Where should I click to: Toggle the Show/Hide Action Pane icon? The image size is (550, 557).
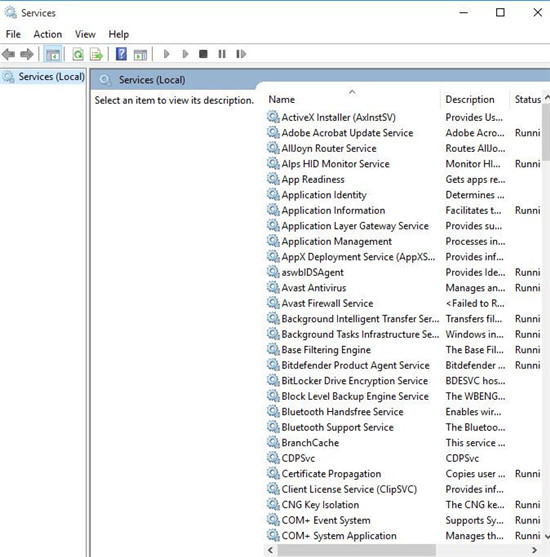[140, 54]
